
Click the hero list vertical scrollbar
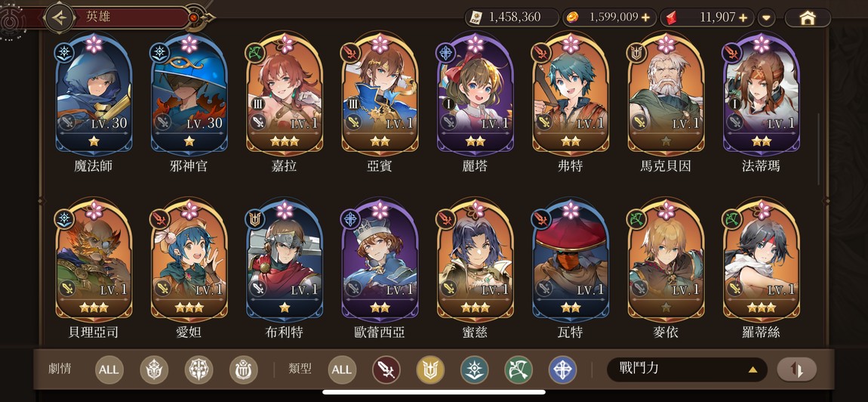[819, 149]
